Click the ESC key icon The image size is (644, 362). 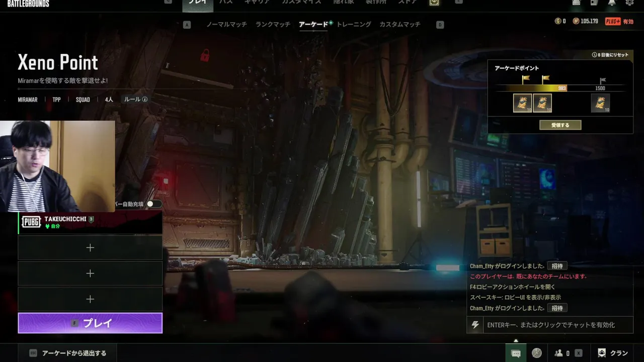coord(33,353)
